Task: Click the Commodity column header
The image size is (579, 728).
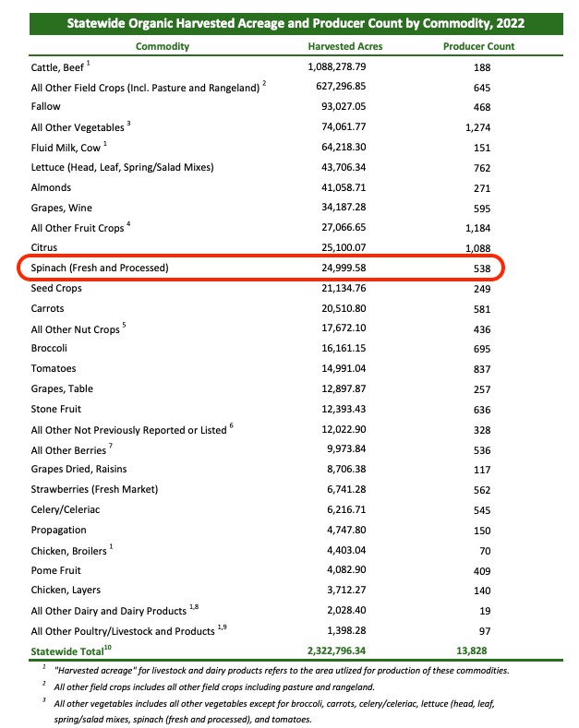Action: click(x=162, y=46)
